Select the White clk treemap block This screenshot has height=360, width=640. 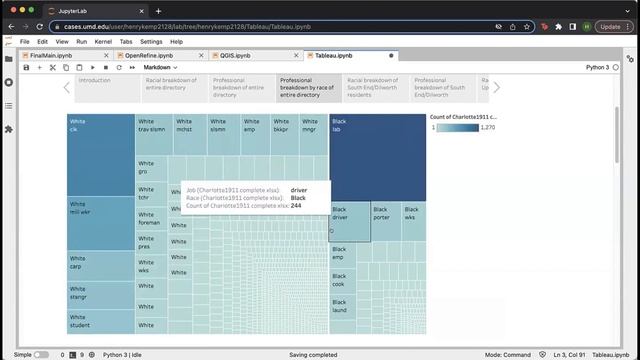(101, 155)
